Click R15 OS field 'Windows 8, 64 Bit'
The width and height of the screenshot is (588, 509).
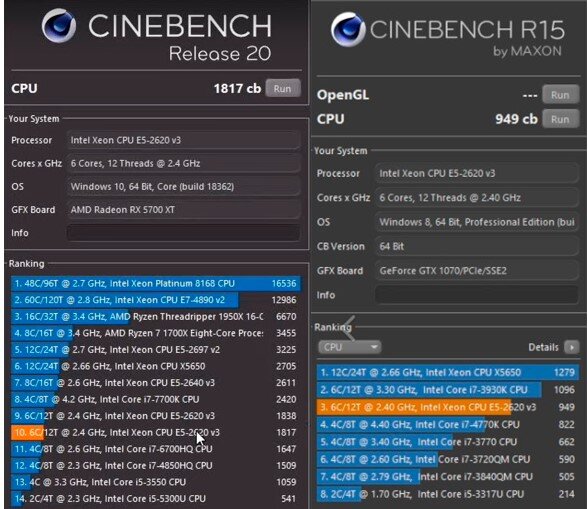tap(477, 222)
